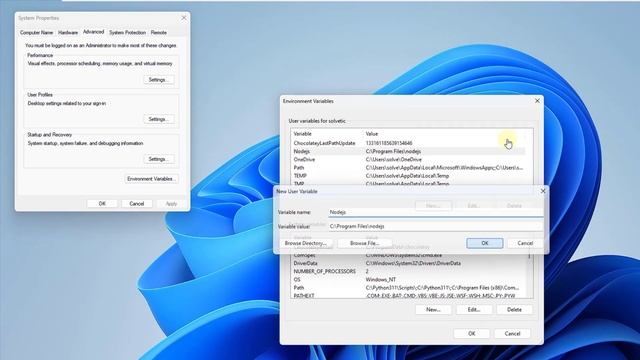
Task: Select the TEMP user variable row
Action: [408, 176]
